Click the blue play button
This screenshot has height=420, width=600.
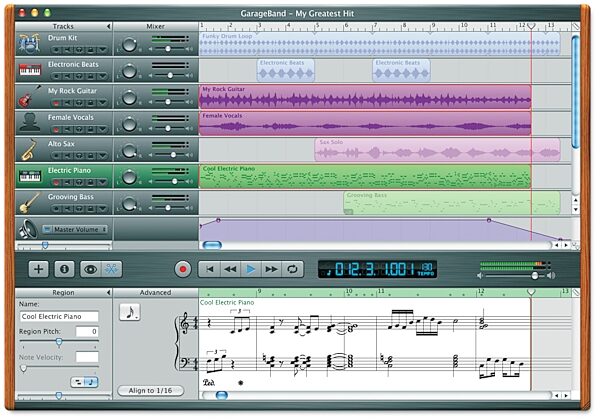tap(251, 269)
